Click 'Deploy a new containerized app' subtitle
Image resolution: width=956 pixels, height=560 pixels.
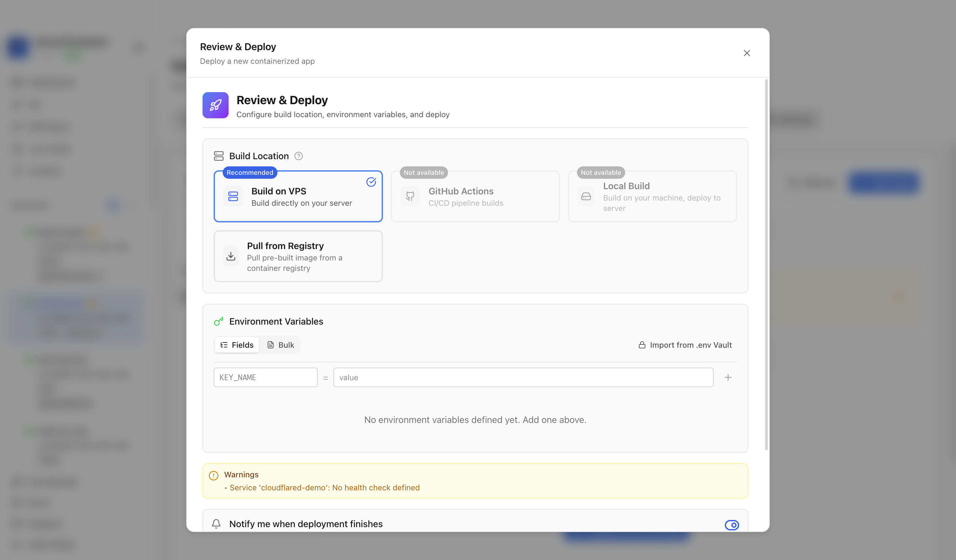point(257,61)
